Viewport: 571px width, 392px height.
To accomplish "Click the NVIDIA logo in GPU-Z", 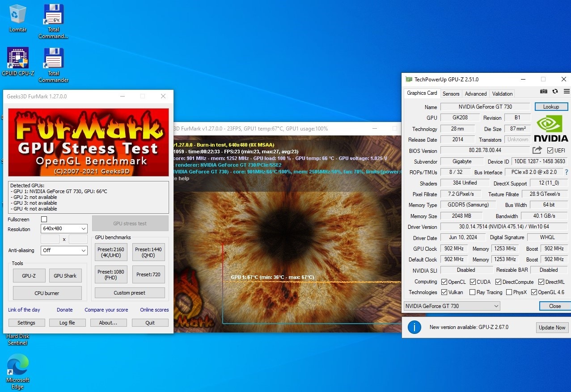I will [551, 128].
